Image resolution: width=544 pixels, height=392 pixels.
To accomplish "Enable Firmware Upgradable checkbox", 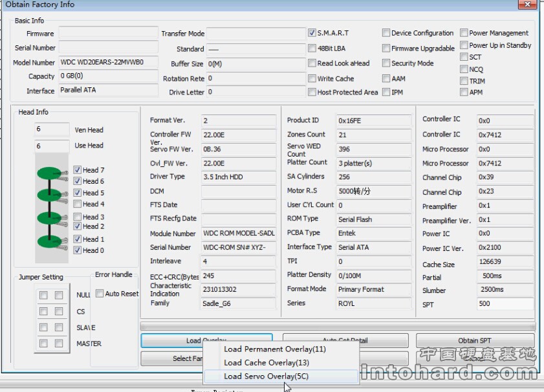I will (x=386, y=49).
